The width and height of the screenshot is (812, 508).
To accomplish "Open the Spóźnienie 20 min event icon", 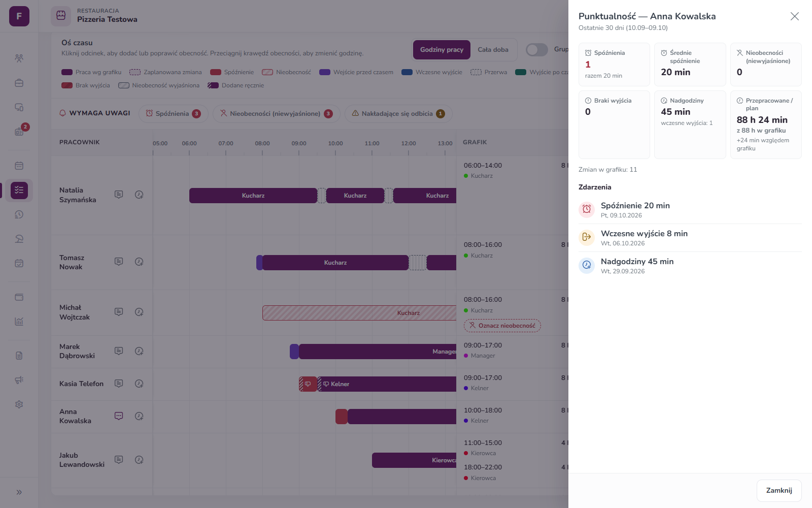I will [587, 209].
